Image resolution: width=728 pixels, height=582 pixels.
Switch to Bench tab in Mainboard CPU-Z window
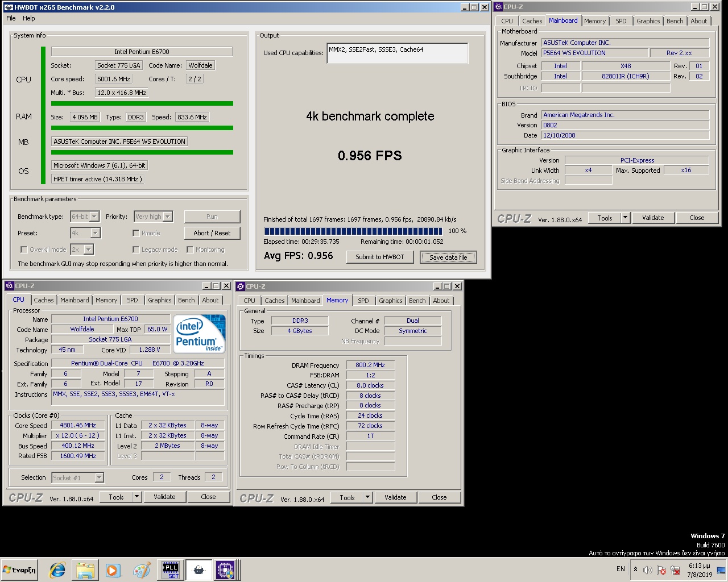(675, 21)
